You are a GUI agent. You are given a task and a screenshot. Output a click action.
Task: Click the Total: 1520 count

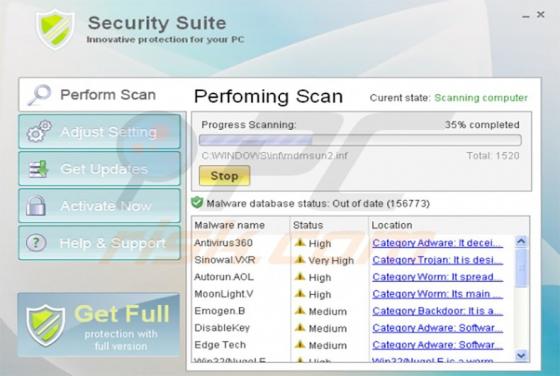(x=493, y=156)
